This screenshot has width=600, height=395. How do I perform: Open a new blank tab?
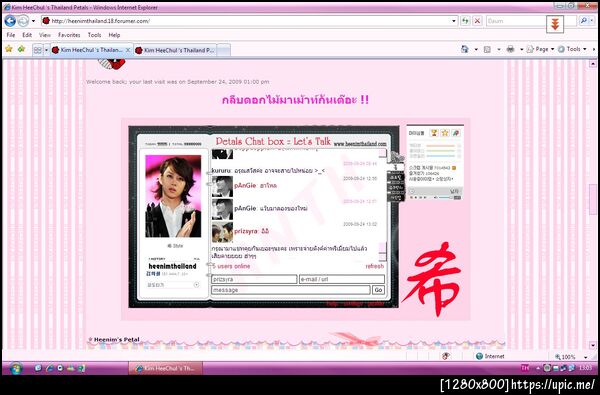(x=223, y=50)
